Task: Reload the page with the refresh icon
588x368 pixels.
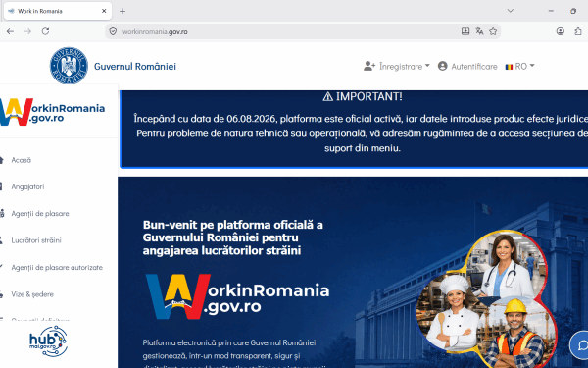Action: (45, 31)
